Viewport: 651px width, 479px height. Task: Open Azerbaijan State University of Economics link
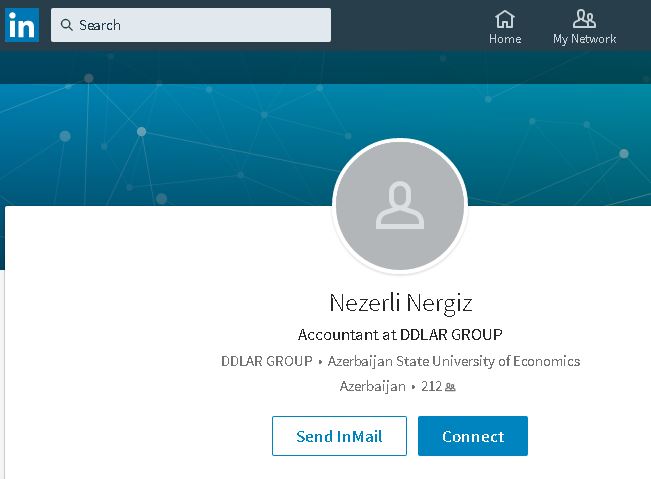(x=453, y=361)
